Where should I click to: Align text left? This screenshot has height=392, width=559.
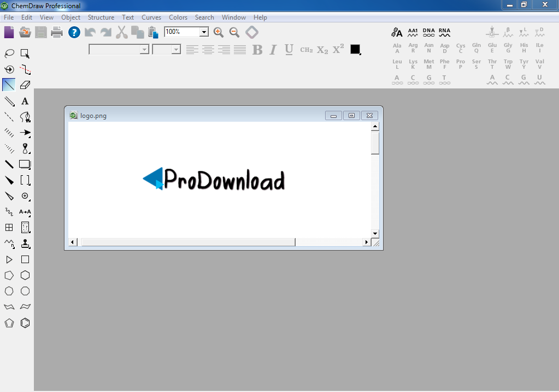(x=192, y=50)
